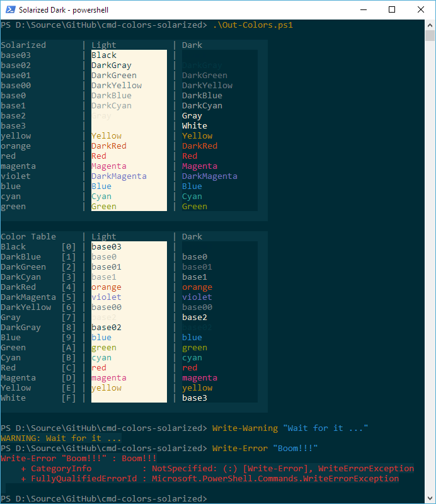
Task: Click the scrollbar up arrow
Action: 430,25
